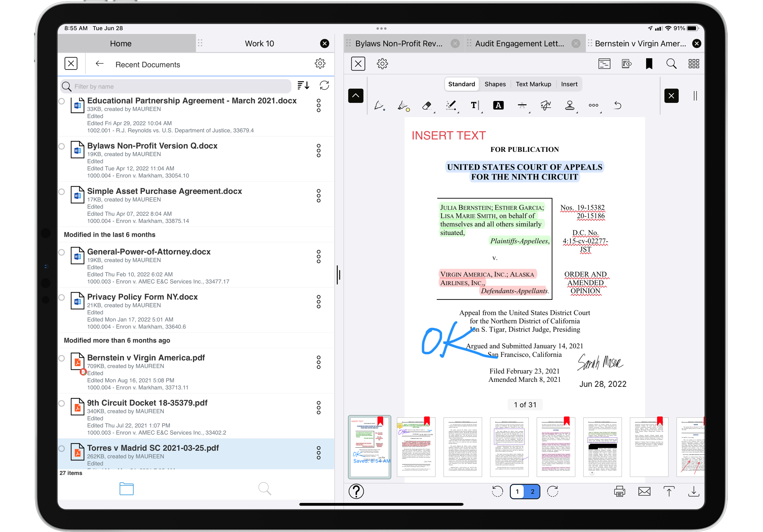Image resolution: width=763 pixels, height=532 pixels.
Task: Select Simple Asset Purchase Agreement radio button
Action: 62,192
